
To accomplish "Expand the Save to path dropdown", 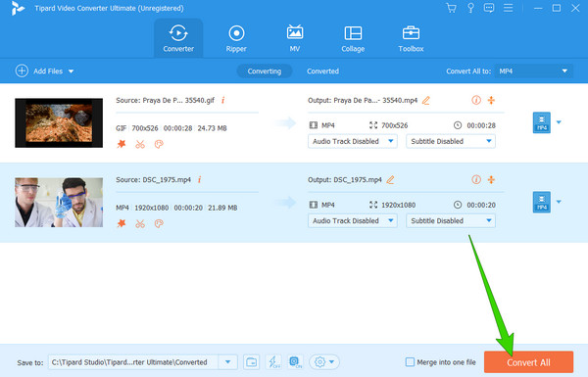I will tap(227, 362).
